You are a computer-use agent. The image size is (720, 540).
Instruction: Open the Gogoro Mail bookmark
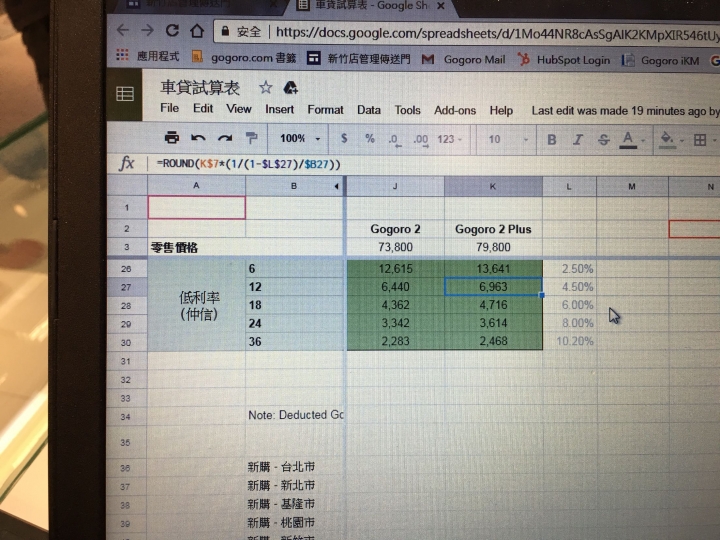(463, 60)
